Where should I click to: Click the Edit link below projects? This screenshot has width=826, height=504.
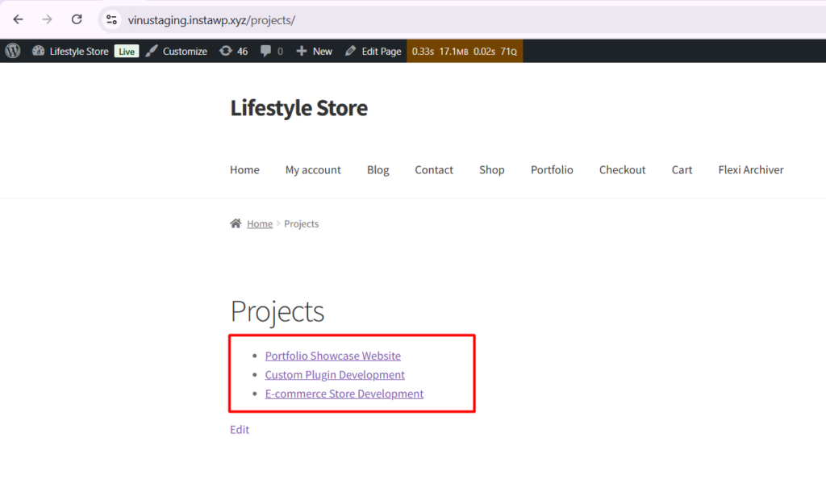coord(240,430)
